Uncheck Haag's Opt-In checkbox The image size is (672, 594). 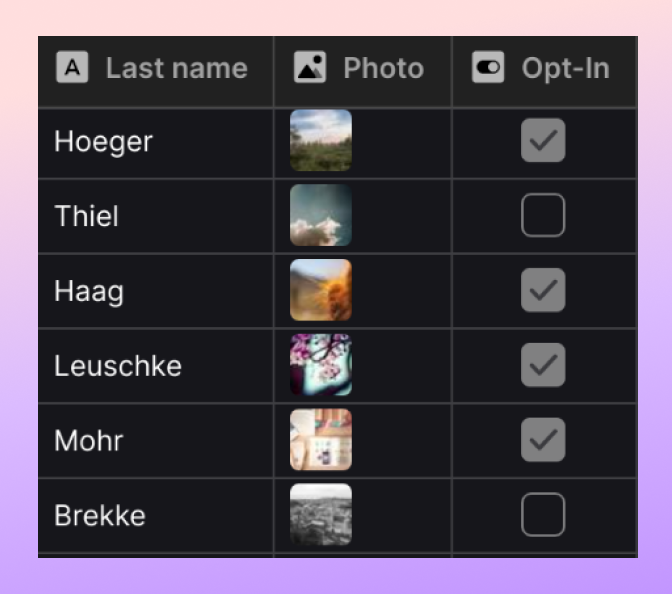click(x=543, y=291)
